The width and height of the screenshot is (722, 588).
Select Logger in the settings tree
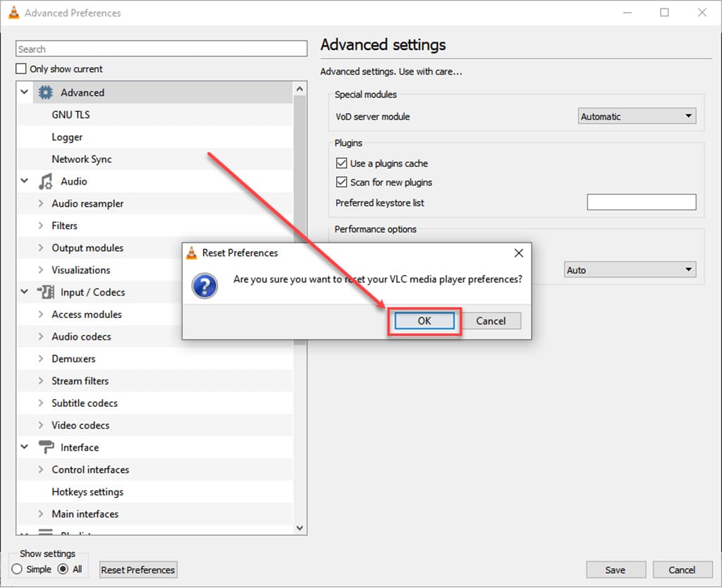[x=67, y=137]
